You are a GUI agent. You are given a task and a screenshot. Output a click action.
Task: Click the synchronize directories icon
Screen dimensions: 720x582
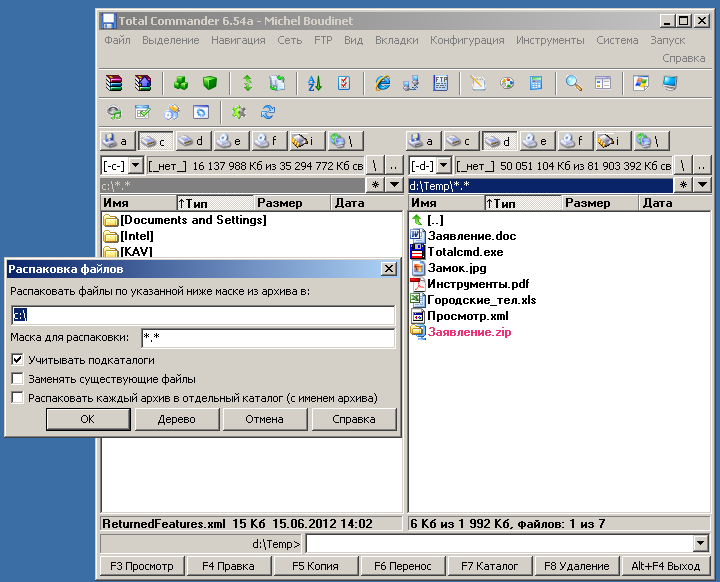coord(277,83)
